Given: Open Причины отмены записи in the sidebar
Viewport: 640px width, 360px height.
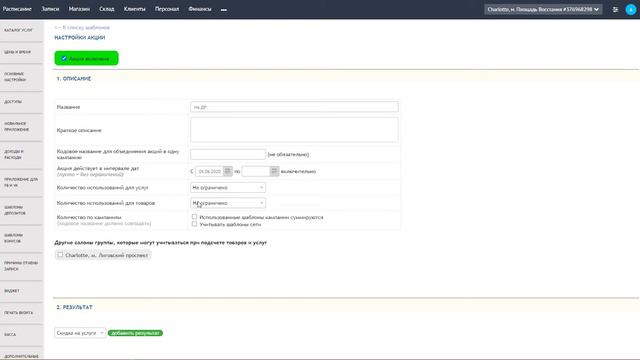Looking at the screenshot, I should click(x=21, y=266).
